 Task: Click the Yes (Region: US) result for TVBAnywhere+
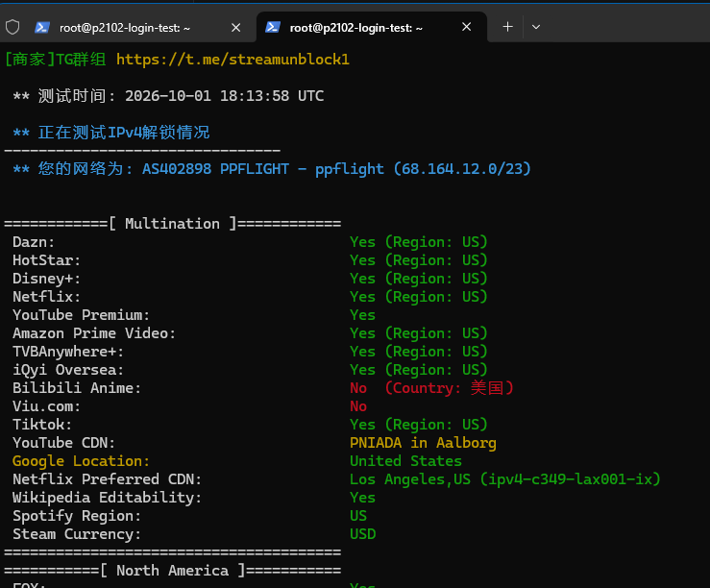point(418,352)
